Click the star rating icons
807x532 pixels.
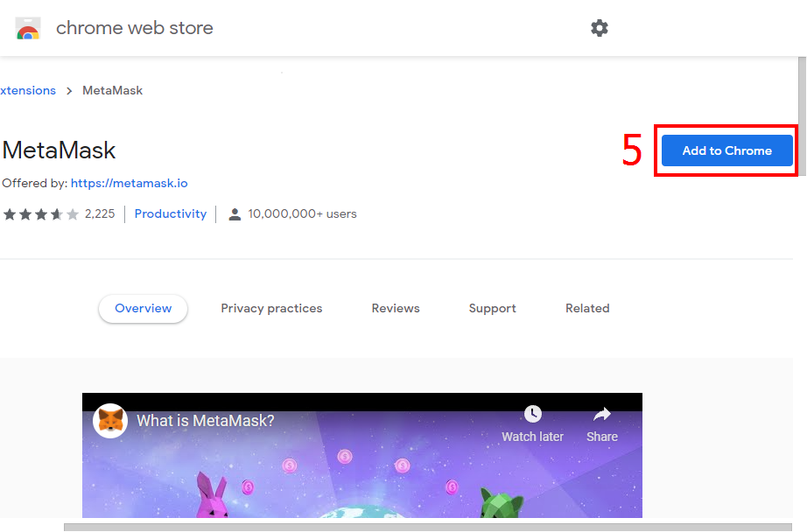[x=41, y=214]
